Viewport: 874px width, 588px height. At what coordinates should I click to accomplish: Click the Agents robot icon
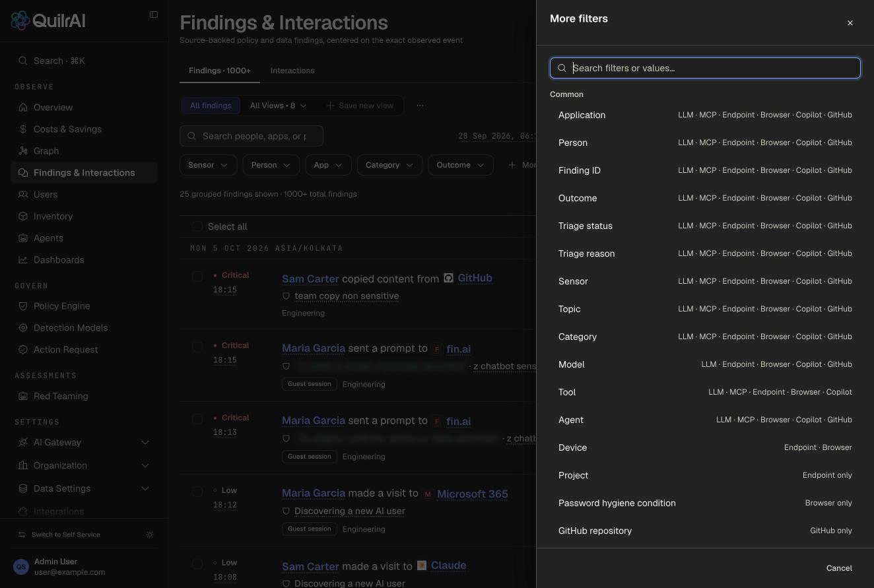(23, 238)
